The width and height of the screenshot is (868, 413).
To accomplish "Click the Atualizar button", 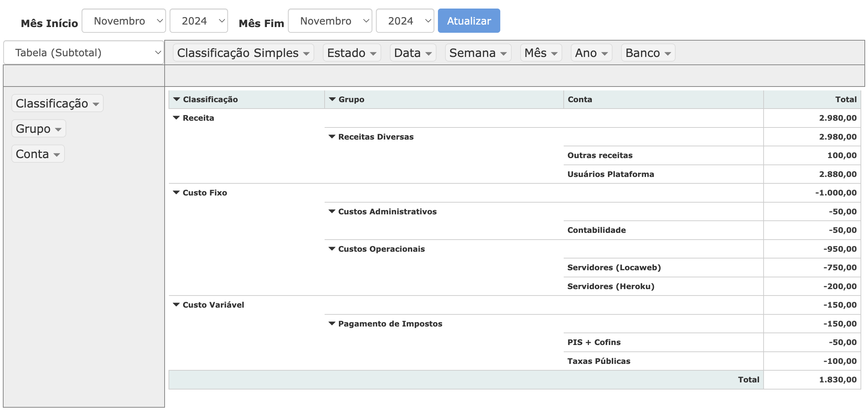I will pos(469,21).
